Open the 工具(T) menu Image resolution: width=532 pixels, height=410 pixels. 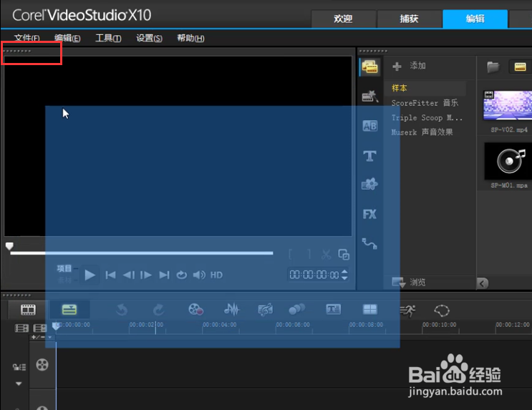[108, 38]
